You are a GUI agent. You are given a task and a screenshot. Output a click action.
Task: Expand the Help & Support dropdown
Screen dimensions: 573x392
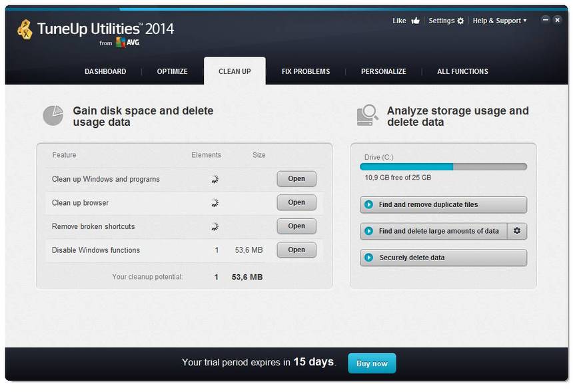[500, 21]
